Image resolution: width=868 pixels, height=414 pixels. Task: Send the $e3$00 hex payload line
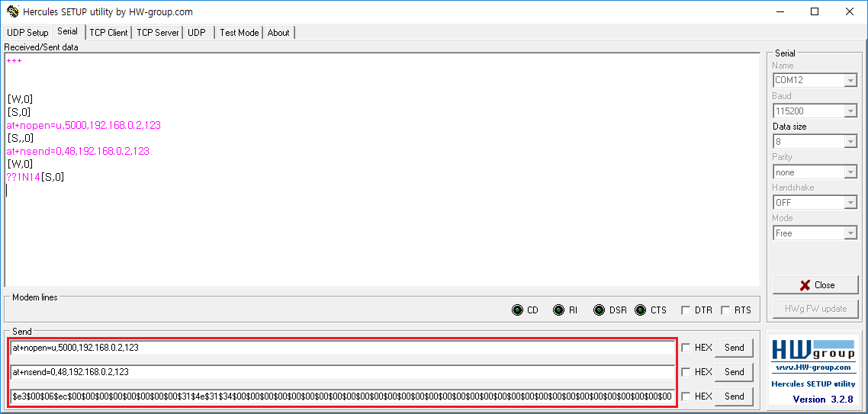[734, 396]
